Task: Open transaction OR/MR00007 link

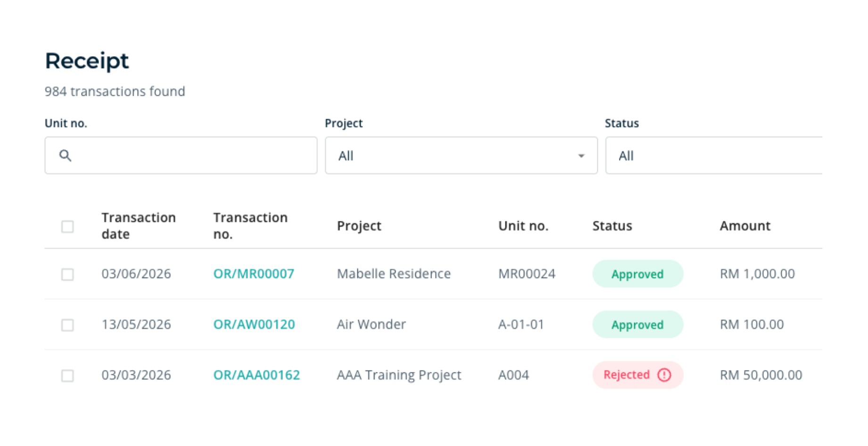Action: point(254,274)
